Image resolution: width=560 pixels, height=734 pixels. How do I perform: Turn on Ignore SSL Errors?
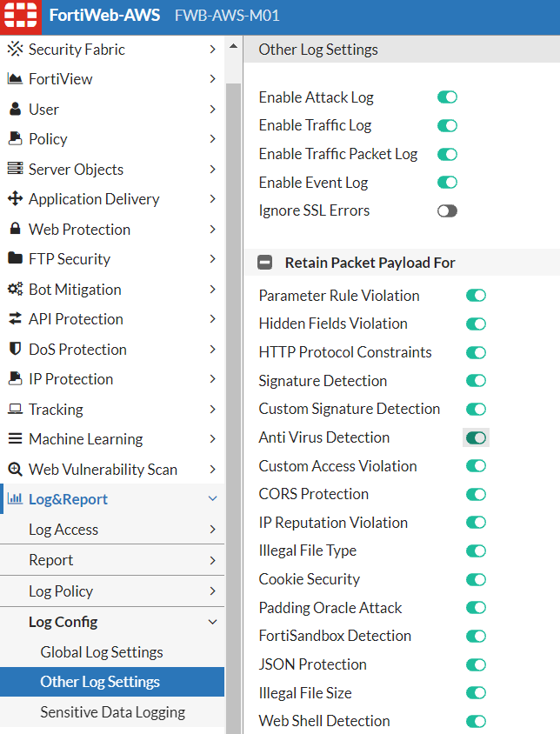447,210
